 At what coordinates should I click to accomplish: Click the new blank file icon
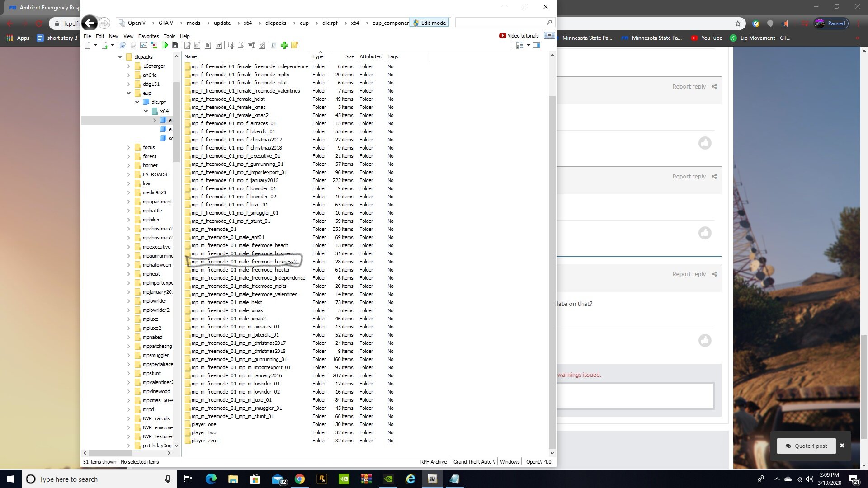tap(88, 45)
